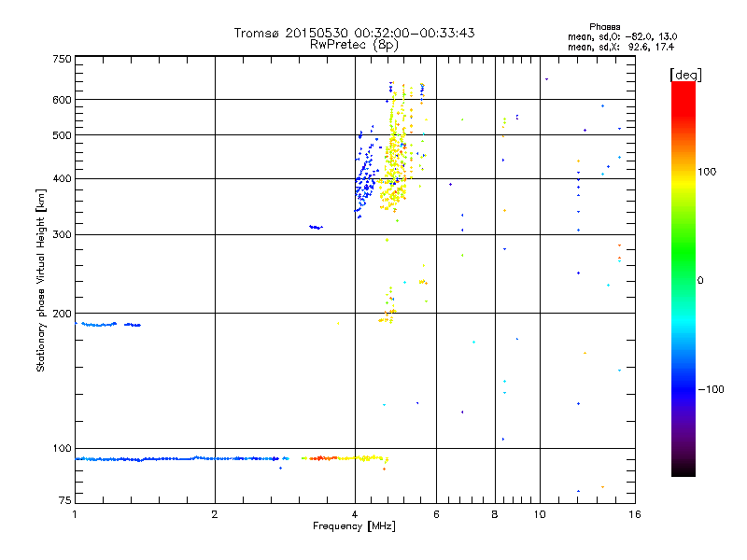Viewport: 747px width, 560px height.
Task: Click the '750' height axis tick label
Action: 62,59
